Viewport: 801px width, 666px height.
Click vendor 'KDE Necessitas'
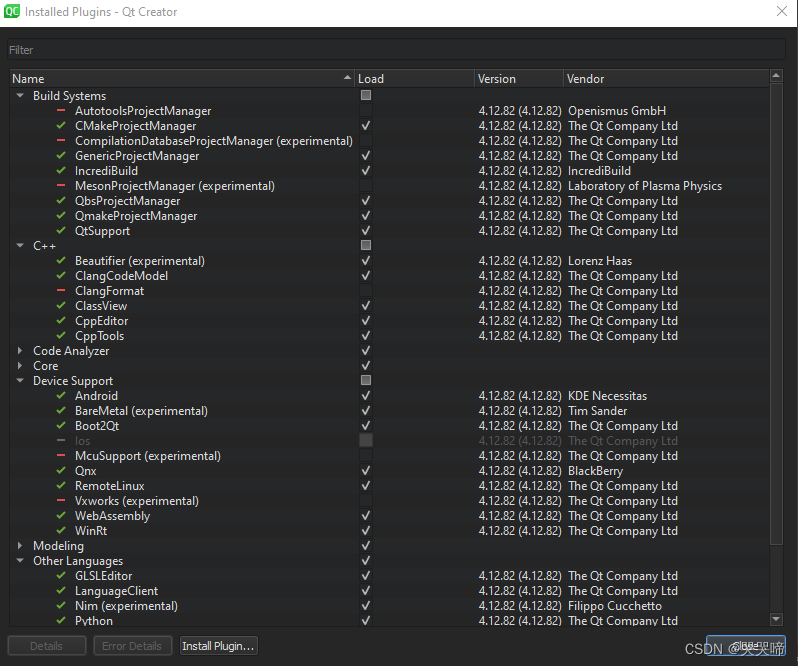click(x=607, y=396)
